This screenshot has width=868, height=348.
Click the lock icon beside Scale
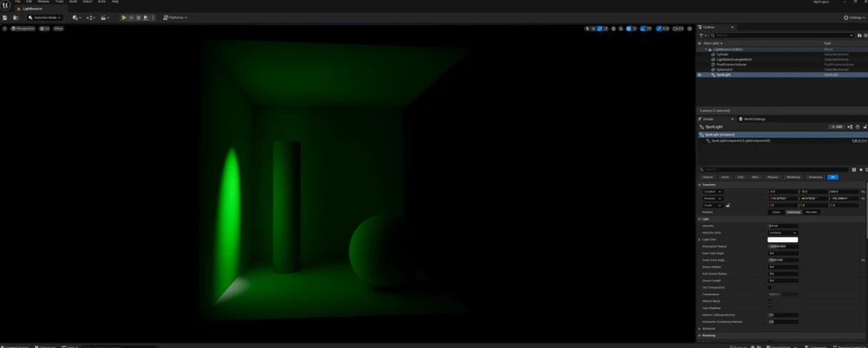pyautogui.click(x=727, y=206)
